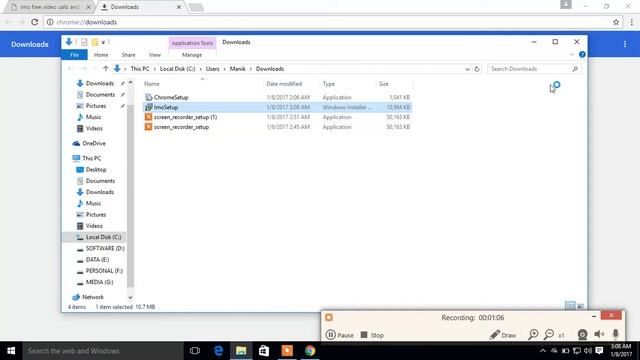Screen dimensions: 640x360
Task: Expand the ribbon chevron in Explorer
Action: [572, 55]
